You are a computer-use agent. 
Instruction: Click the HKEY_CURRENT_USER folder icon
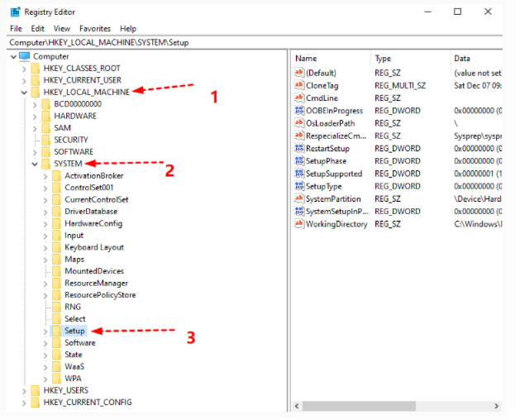pyautogui.click(x=36, y=80)
